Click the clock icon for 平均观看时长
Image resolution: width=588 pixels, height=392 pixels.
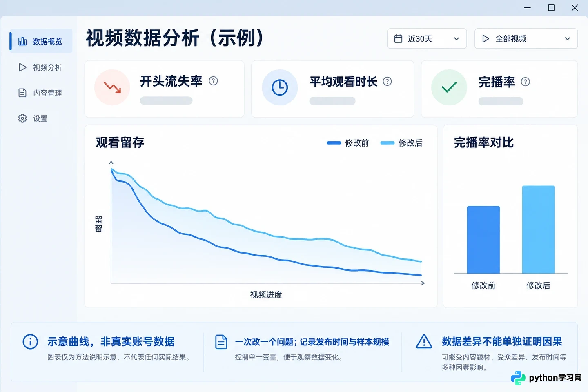pyautogui.click(x=280, y=87)
